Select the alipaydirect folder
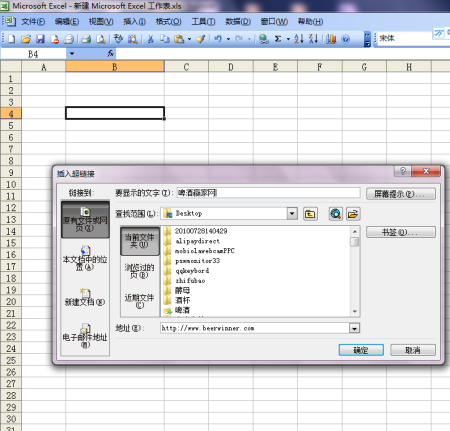The image size is (450, 431). (x=197, y=241)
